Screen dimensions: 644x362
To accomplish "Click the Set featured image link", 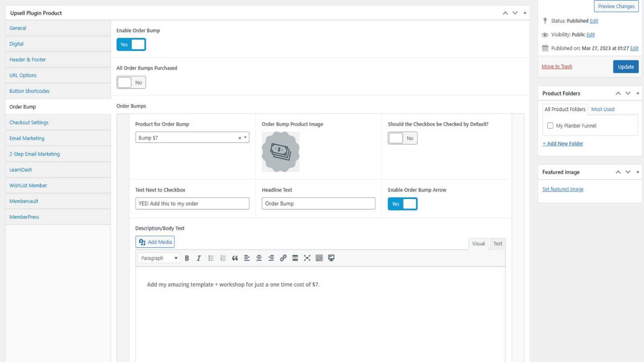I will click(562, 189).
